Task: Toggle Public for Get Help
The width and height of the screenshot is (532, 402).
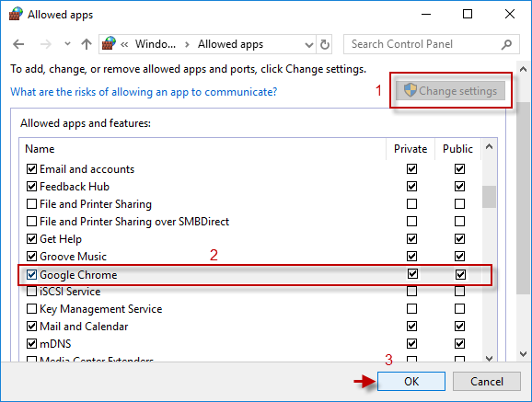Action: (x=459, y=239)
